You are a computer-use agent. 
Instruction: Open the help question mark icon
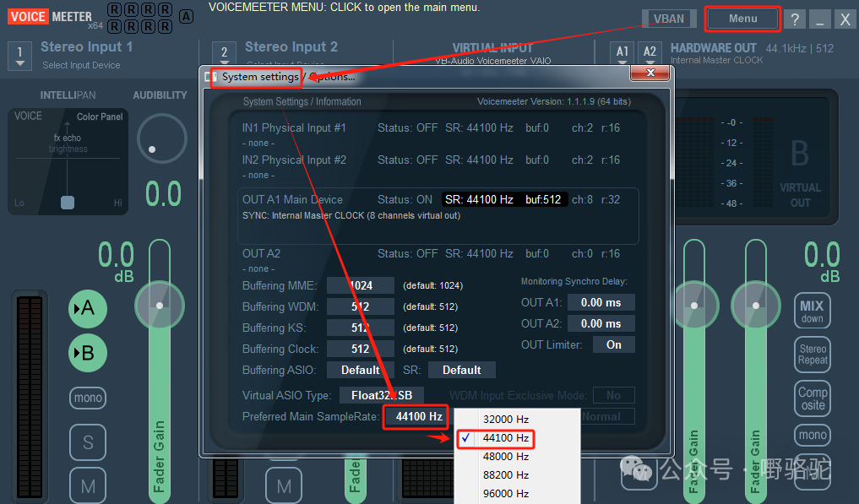pyautogui.click(x=795, y=19)
